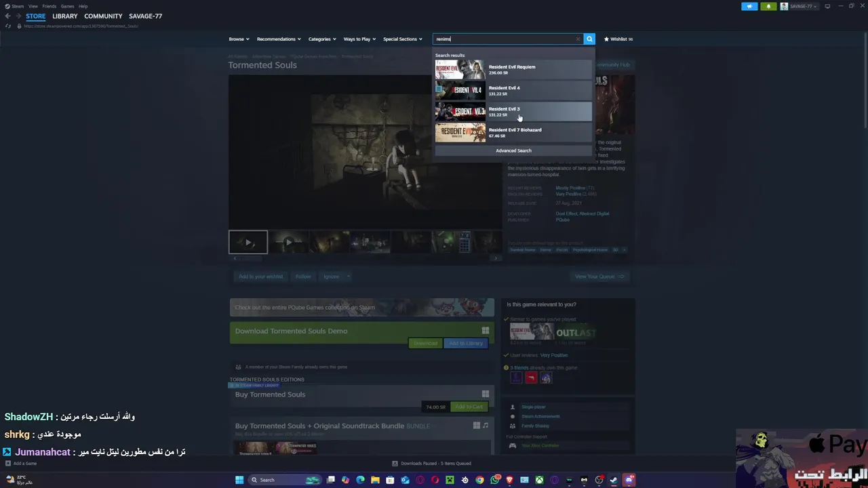
Task: Select Resident Evil 7 Biohazard search result
Action: click(x=513, y=132)
